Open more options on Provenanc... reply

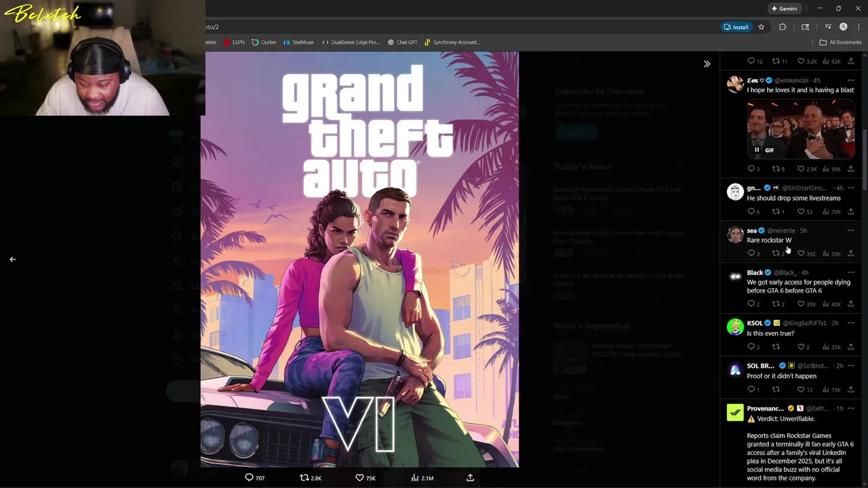click(x=850, y=409)
